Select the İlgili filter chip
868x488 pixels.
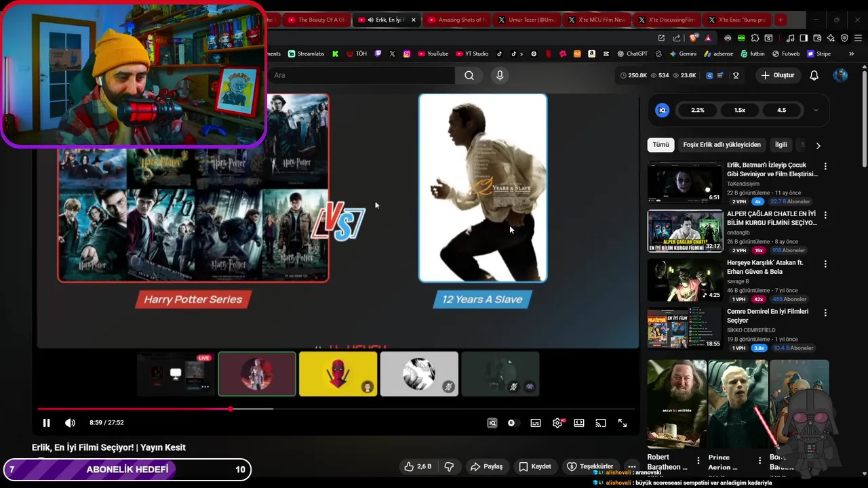tap(781, 144)
